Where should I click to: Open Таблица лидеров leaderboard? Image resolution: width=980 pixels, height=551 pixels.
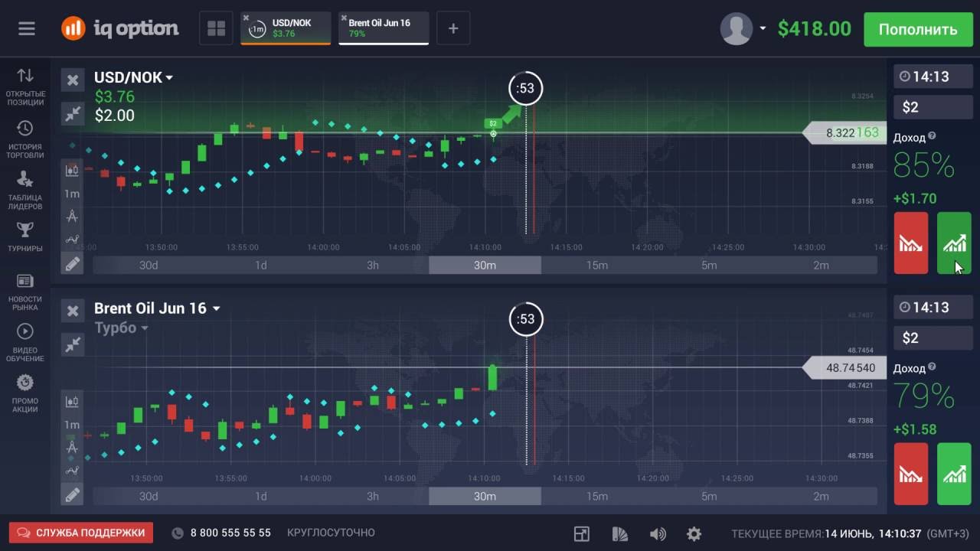[x=25, y=190]
